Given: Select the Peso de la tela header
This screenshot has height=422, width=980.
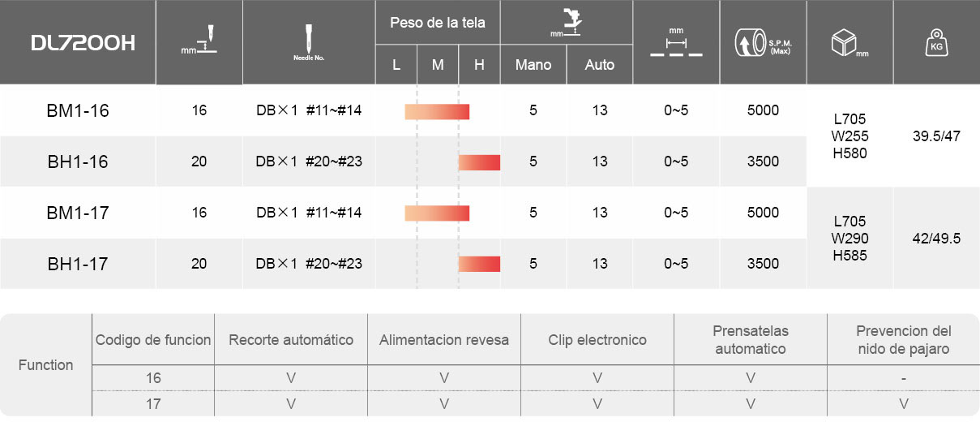Looking at the screenshot, I should click(x=438, y=22).
